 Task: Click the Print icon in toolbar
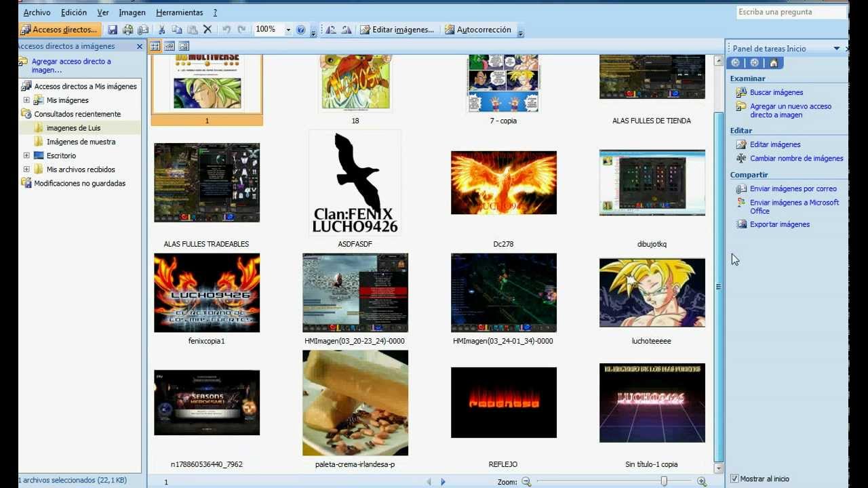(127, 30)
